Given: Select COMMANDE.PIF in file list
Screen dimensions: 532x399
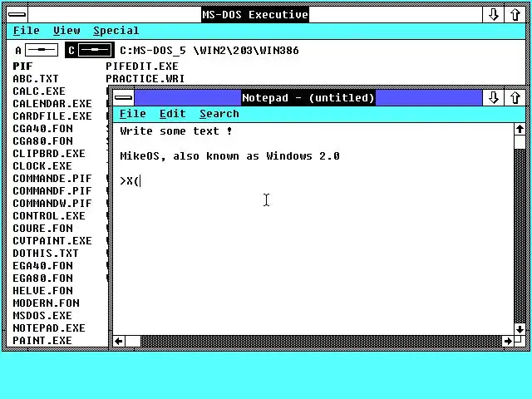Looking at the screenshot, I should (52, 179).
